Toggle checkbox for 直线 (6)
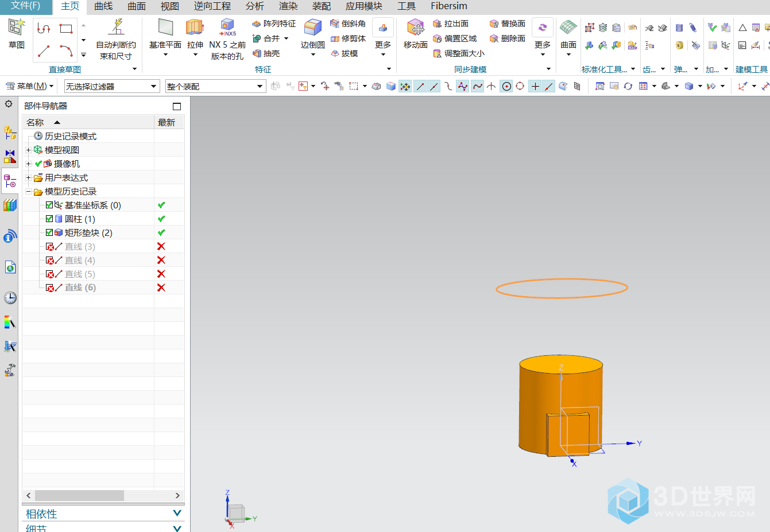The image size is (770, 532). (49, 288)
